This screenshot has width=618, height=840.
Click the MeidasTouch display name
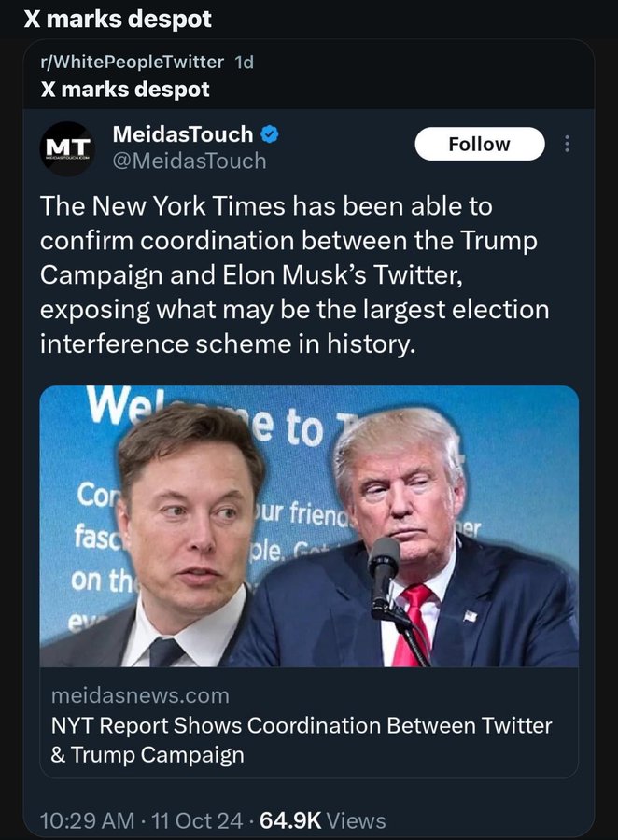click(x=182, y=134)
